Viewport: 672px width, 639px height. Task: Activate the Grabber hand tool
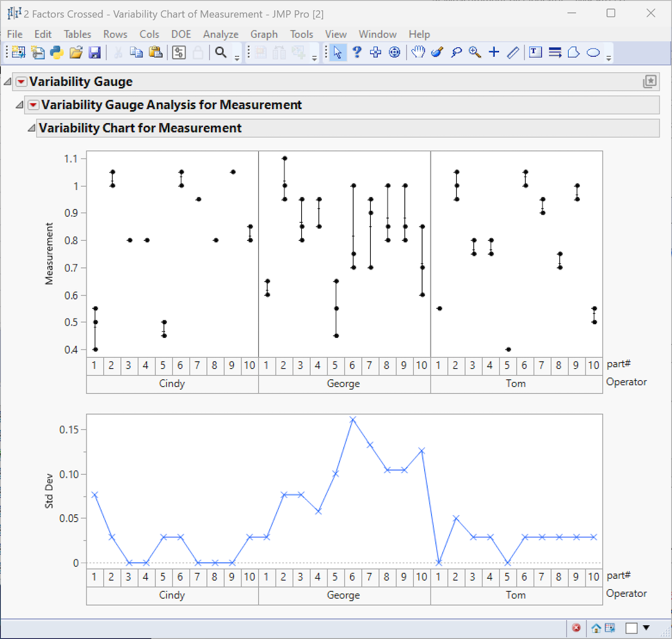pyautogui.click(x=418, y=52)
